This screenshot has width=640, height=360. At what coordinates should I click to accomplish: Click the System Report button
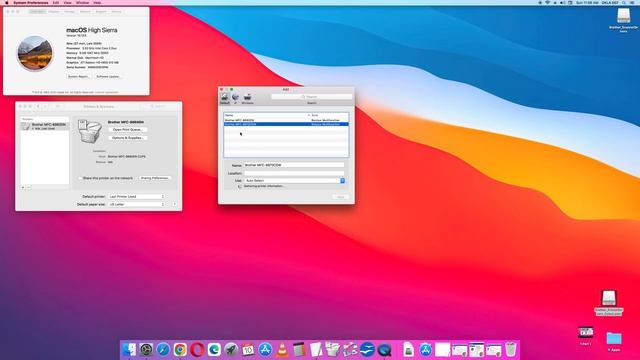(78, 76)
